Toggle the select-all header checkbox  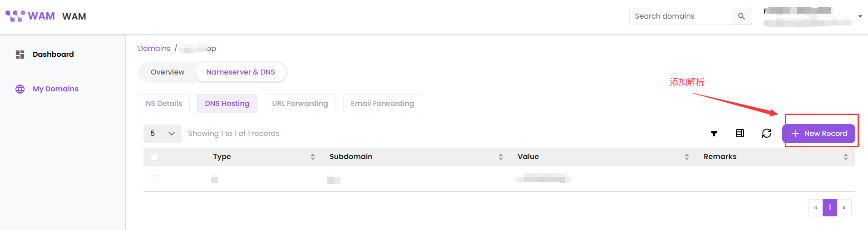point(154,157)
